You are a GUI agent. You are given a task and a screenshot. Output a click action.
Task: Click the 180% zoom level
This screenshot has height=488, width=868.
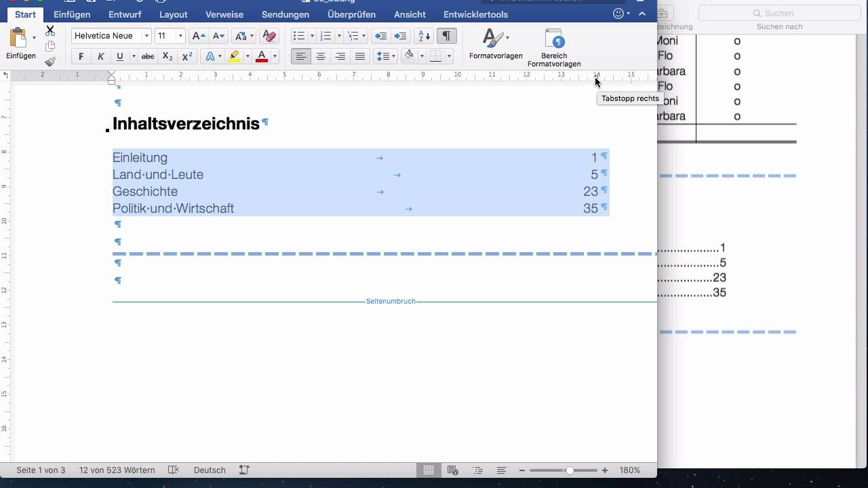630,470
